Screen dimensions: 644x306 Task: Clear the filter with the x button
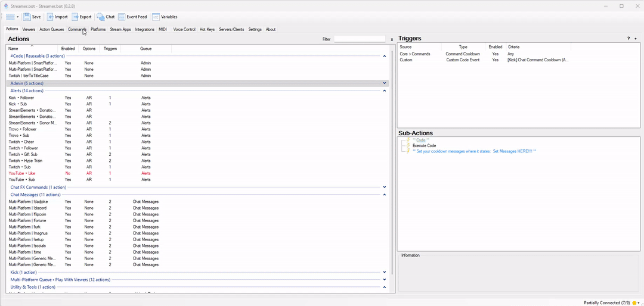[392, 39]
